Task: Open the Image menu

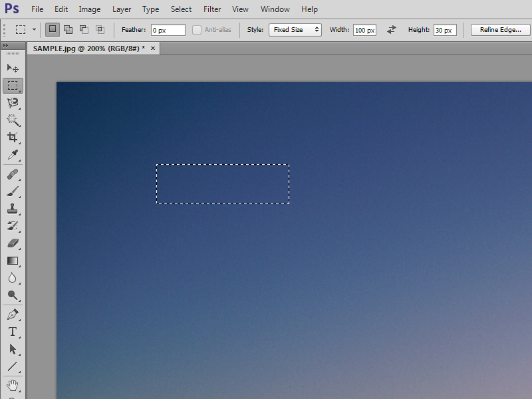Action: tap(90, 9)
